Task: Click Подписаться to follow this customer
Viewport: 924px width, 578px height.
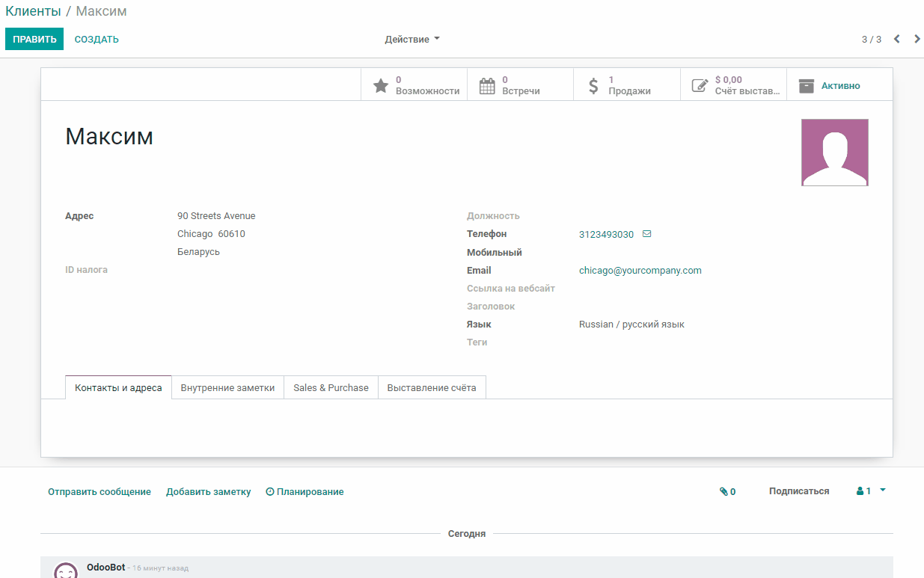Action: [798, 491]
